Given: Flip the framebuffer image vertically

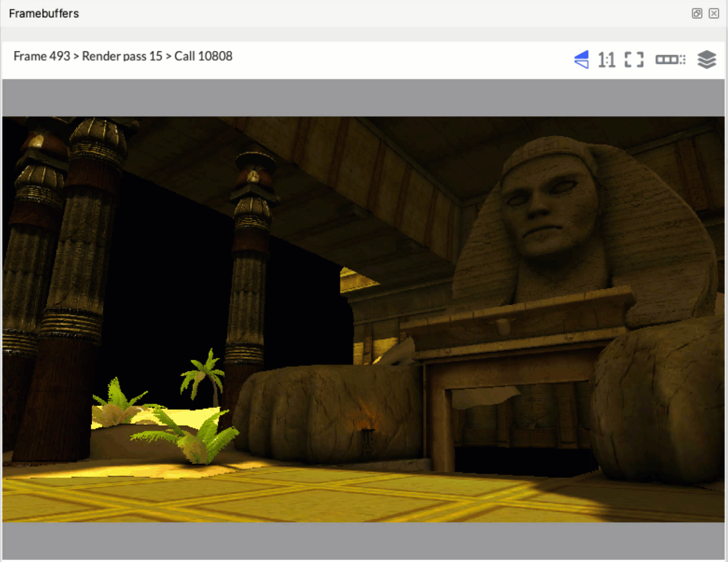Looking at the screenshot, I should [581, 59].
